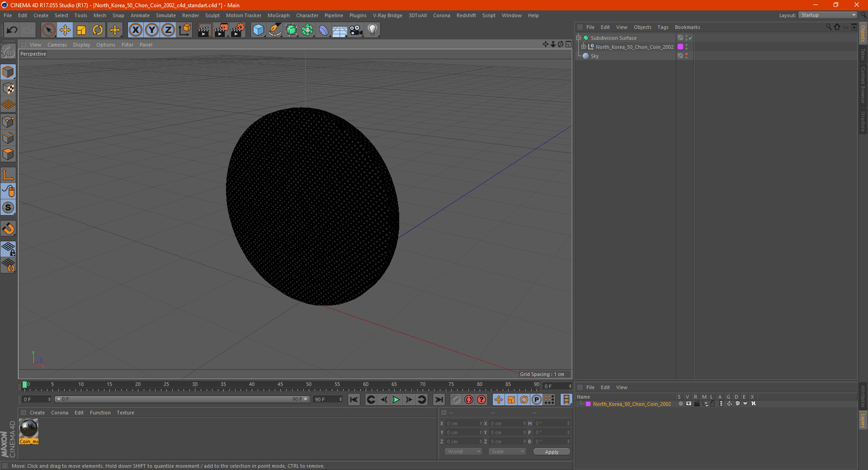The height and width of the screenshot is (470, 868).
Task: Play the animation forward
Action: pos(396,399)
